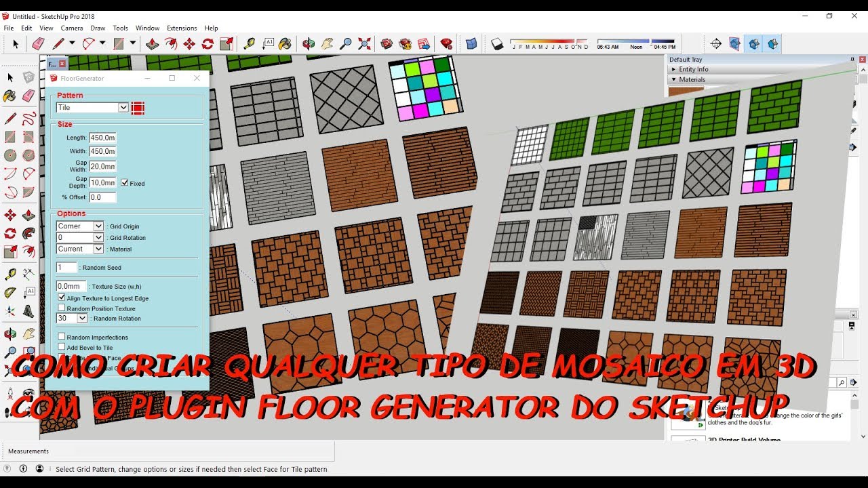This screenshot has width=868, height=488.
Task: Open the Extensions menu
Action: point(182,28)
